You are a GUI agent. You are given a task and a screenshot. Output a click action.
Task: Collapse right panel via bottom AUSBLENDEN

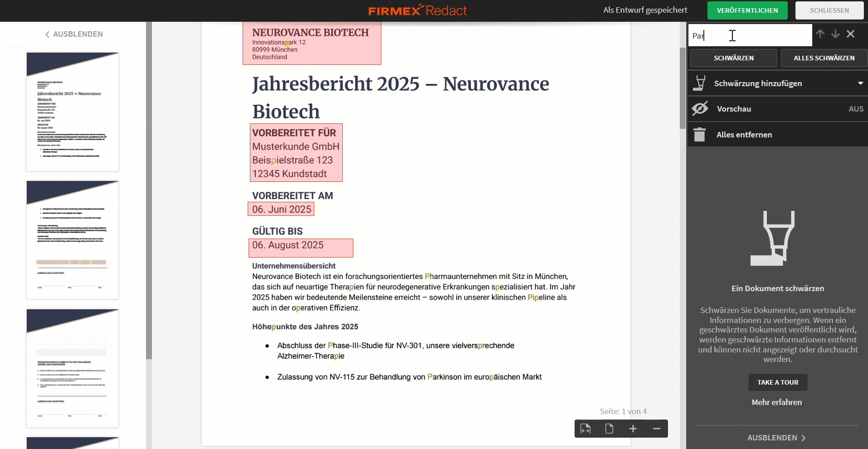[x=776, y=438]
